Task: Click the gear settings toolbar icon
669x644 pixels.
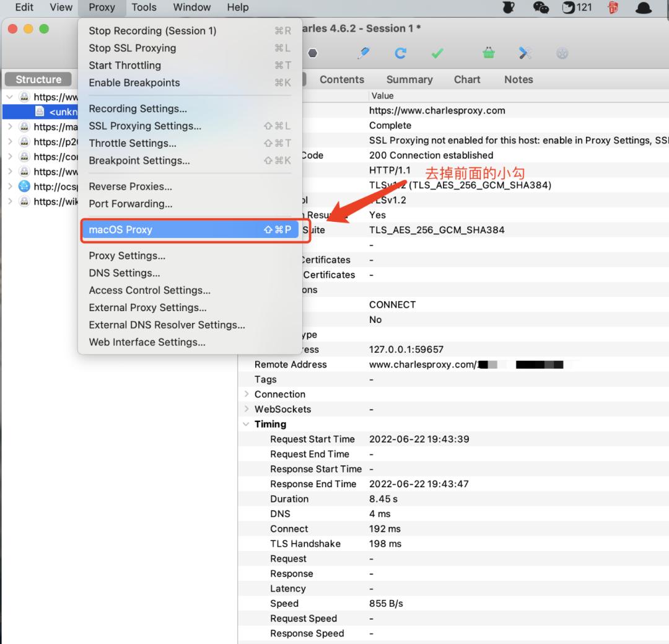Action: point(562,53)
